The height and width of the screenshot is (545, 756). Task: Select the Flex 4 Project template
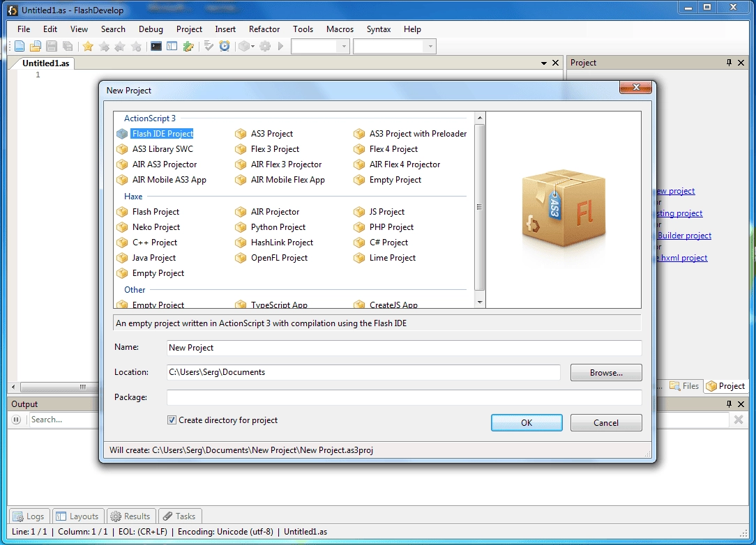tap(386, 149)
